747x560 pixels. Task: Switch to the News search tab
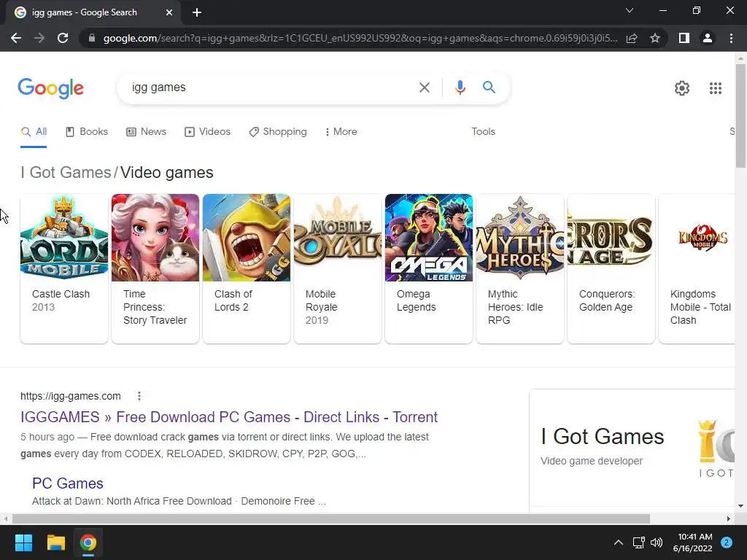146,132
